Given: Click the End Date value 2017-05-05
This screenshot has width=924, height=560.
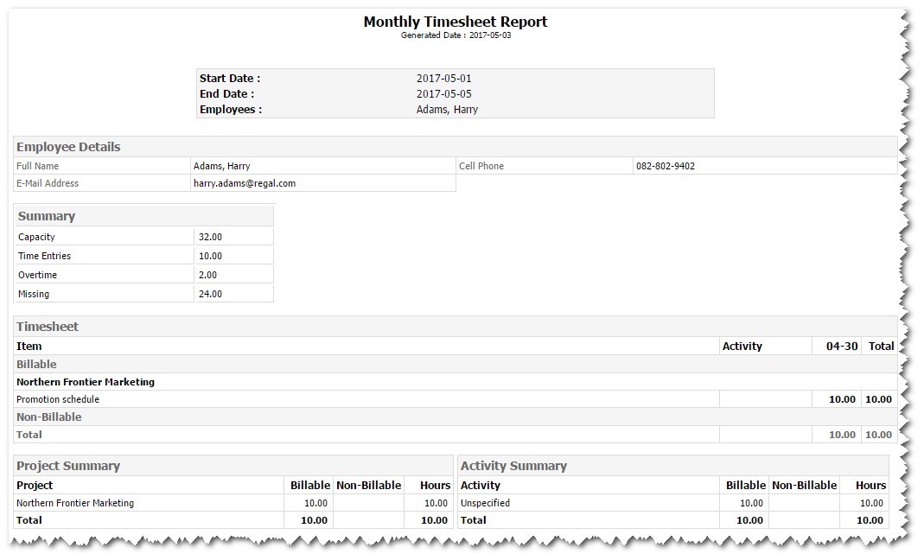Looking at the screenshot, I should [443, 93].
